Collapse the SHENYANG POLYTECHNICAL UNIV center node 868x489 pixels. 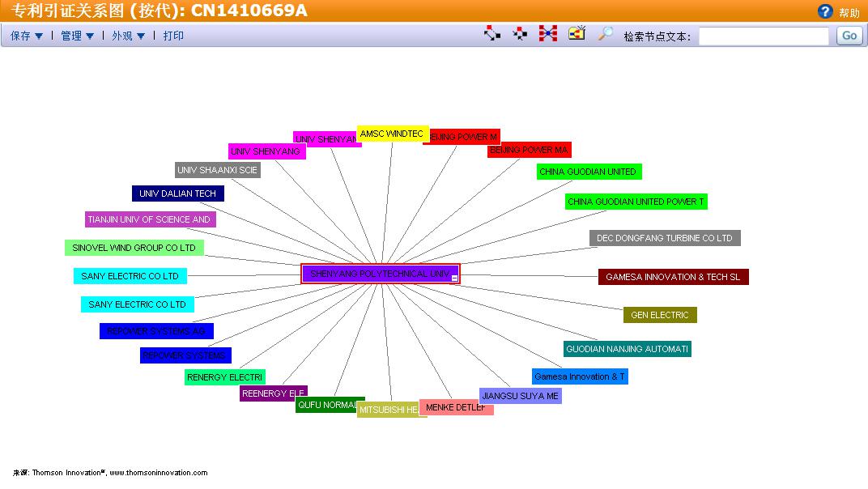point(455,278)
